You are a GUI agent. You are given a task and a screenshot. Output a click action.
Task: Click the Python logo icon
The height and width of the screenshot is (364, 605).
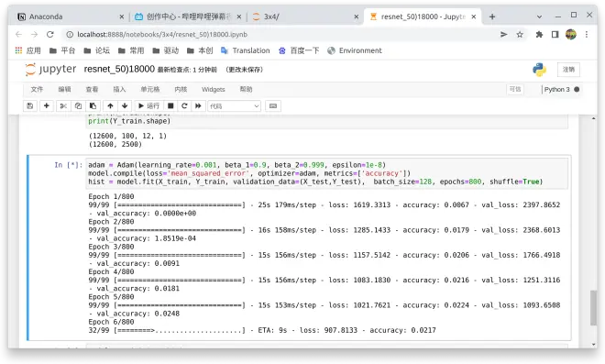(x=539, y=70)
